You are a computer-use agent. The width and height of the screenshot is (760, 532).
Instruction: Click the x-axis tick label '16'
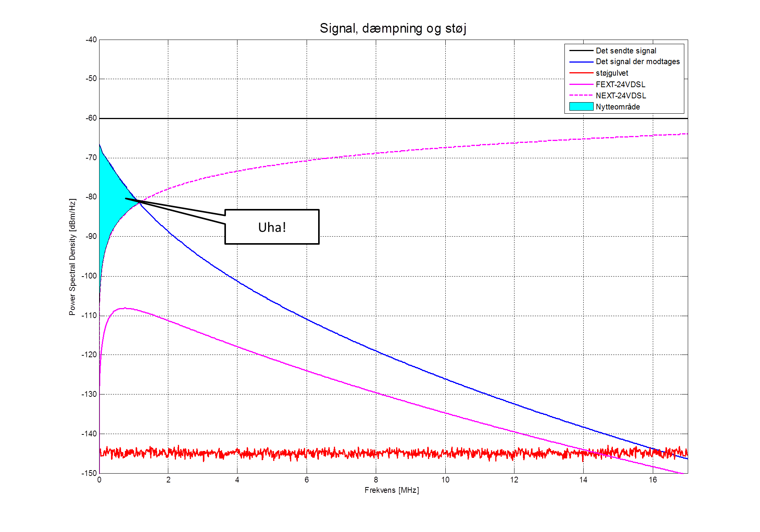point(653,480)
